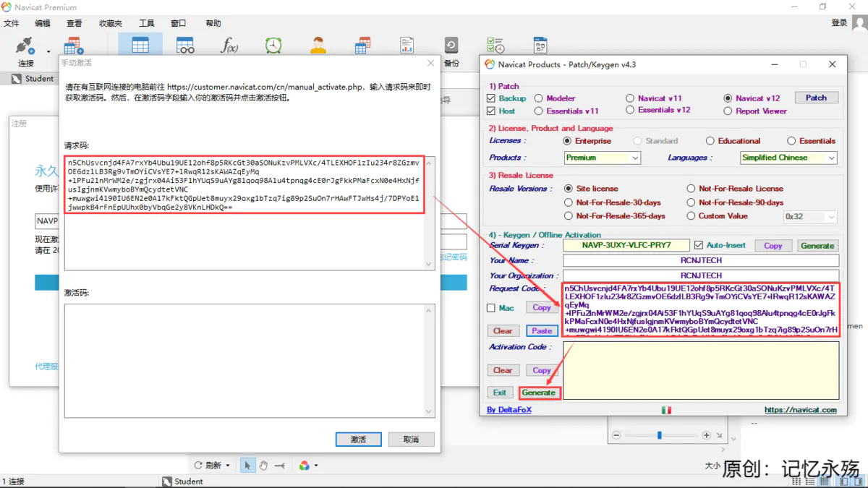Click the zoom out minus icon
The width and height of the screenshot is (868, 488).
616,435
